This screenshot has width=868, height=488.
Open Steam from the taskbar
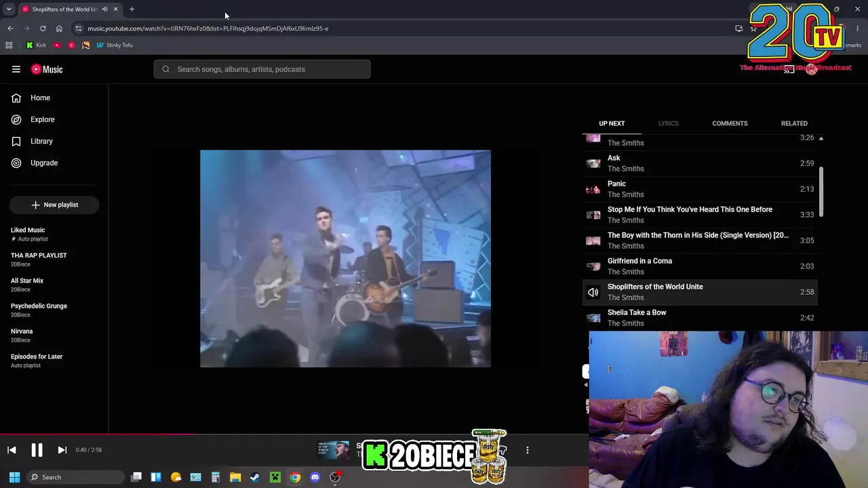(x=255, y=477)
